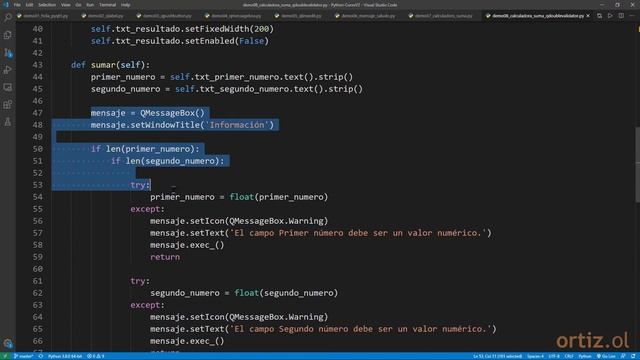Screen dimensions: 640x360
Task: Click the Synchronize Changes icon in status bar
Action: (x=41, y=356)
